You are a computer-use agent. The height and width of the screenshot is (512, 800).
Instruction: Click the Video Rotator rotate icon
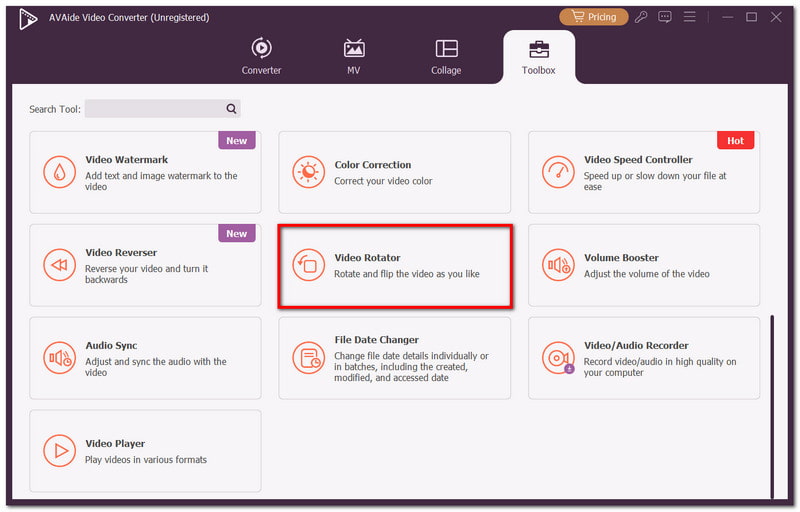click(308, 265)
